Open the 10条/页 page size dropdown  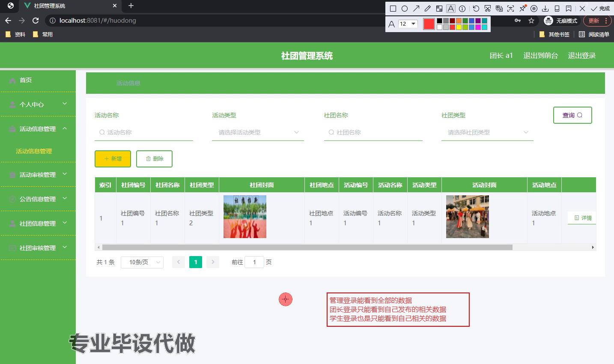(x=142, y=262)
